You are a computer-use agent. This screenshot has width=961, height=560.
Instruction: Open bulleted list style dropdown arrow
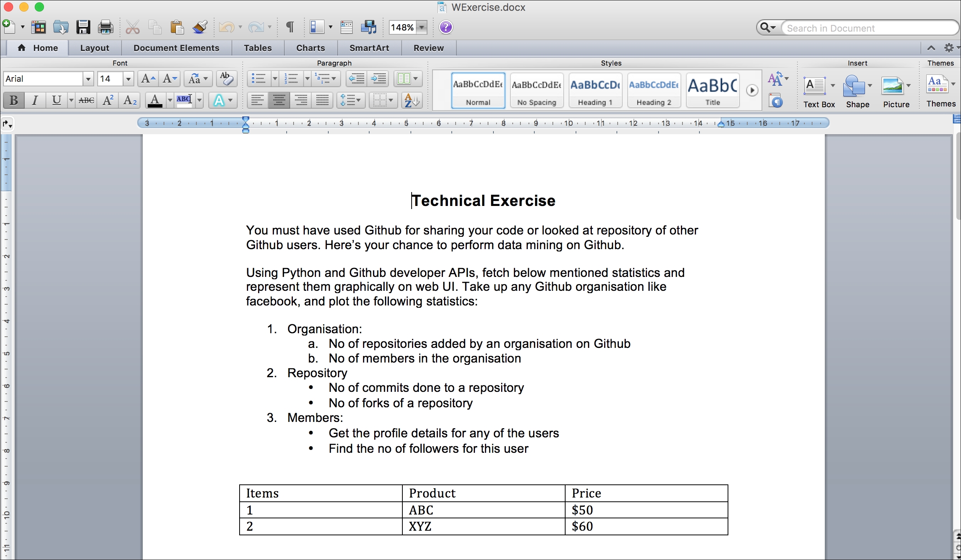tap(275, 79)
